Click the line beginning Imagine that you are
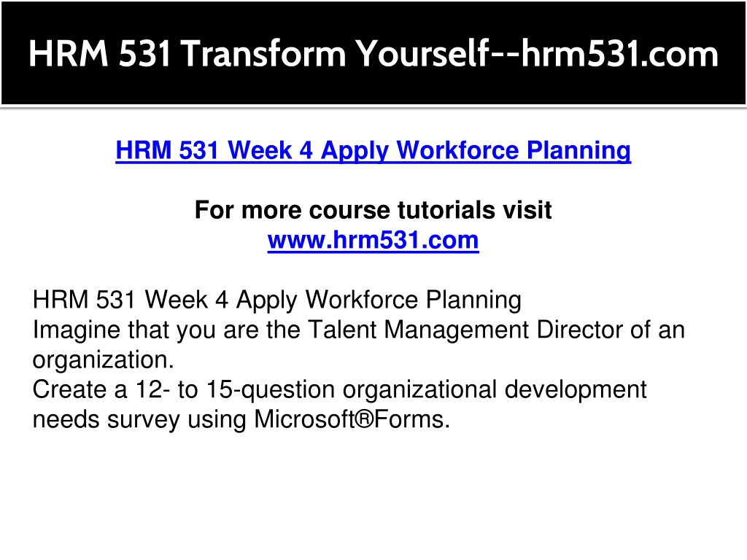The image size is (747, 560). coord(358,330)
